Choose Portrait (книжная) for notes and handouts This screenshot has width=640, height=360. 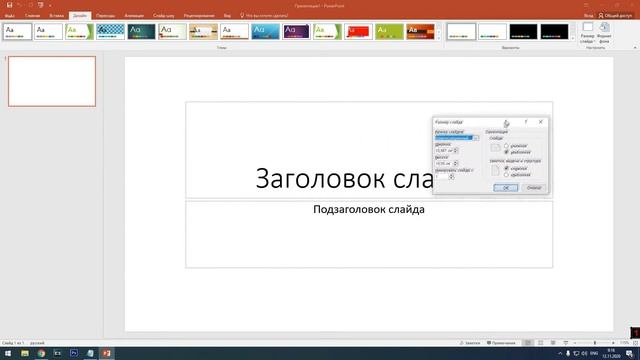point(506,168)
